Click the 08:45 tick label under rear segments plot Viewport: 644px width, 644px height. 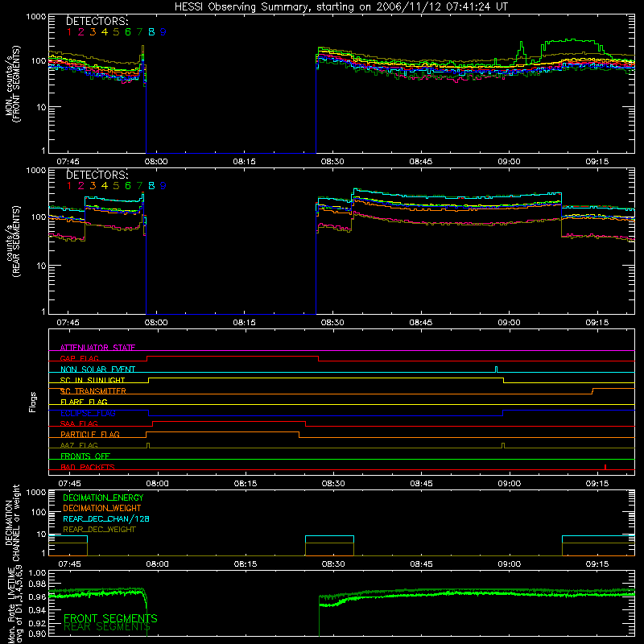click(x=420, y=323)
